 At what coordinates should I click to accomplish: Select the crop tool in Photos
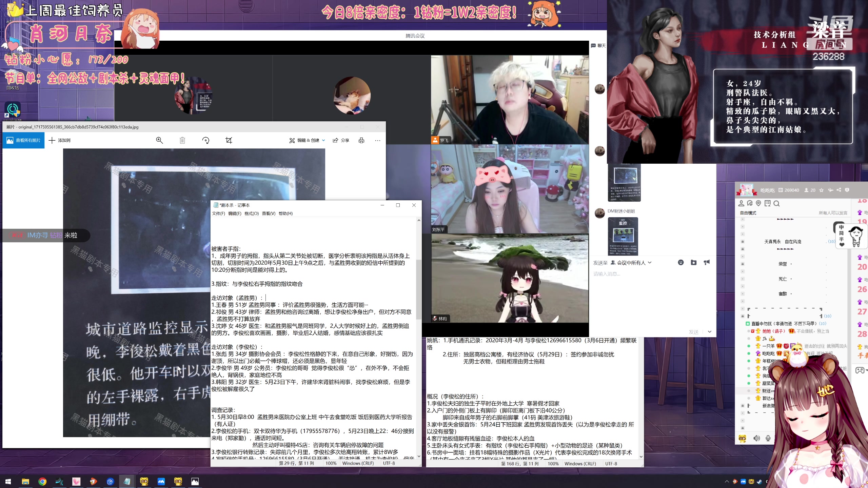pyautogui.click(x=229, y=140)
